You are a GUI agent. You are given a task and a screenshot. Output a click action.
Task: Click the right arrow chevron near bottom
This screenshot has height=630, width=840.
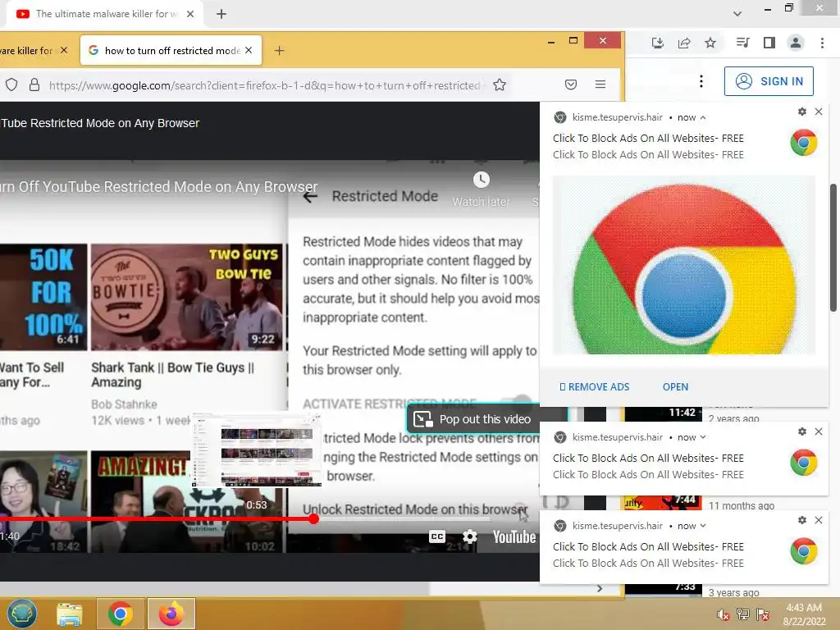click(x=600, y=588)
